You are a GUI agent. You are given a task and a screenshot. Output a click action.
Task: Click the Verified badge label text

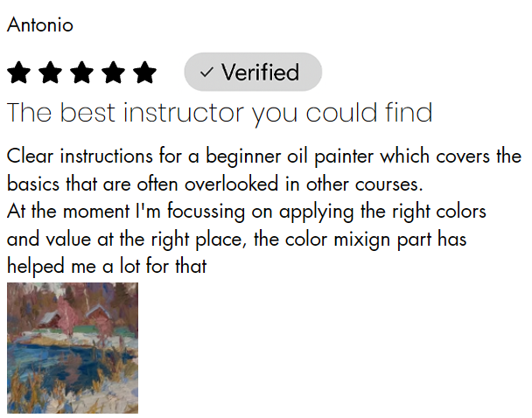coord(260,73)
